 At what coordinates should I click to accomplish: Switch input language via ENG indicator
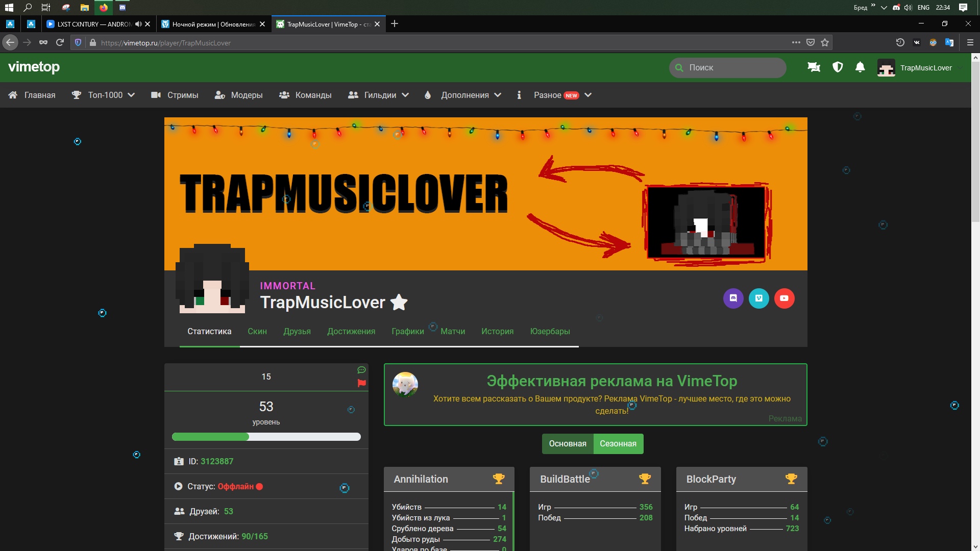coord(923,8)
